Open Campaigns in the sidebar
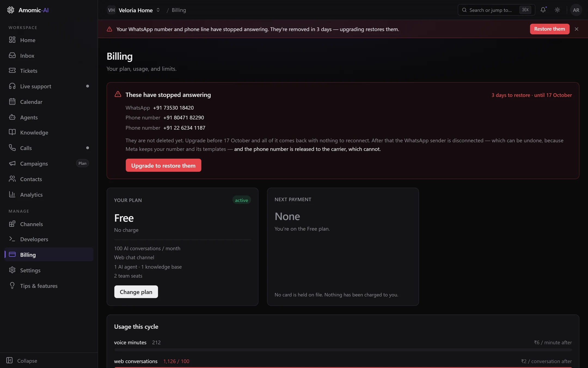The image size is (588, 368). pos(49,163)
